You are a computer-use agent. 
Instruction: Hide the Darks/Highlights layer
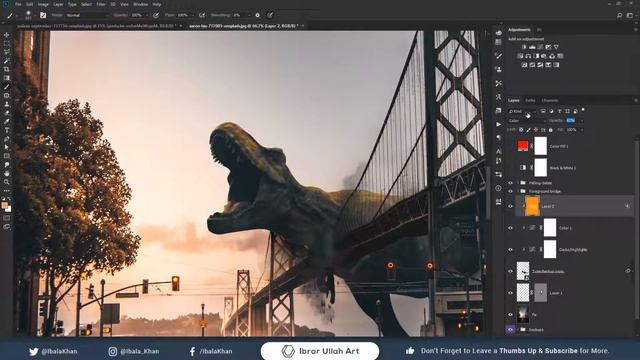pos(510,249)
